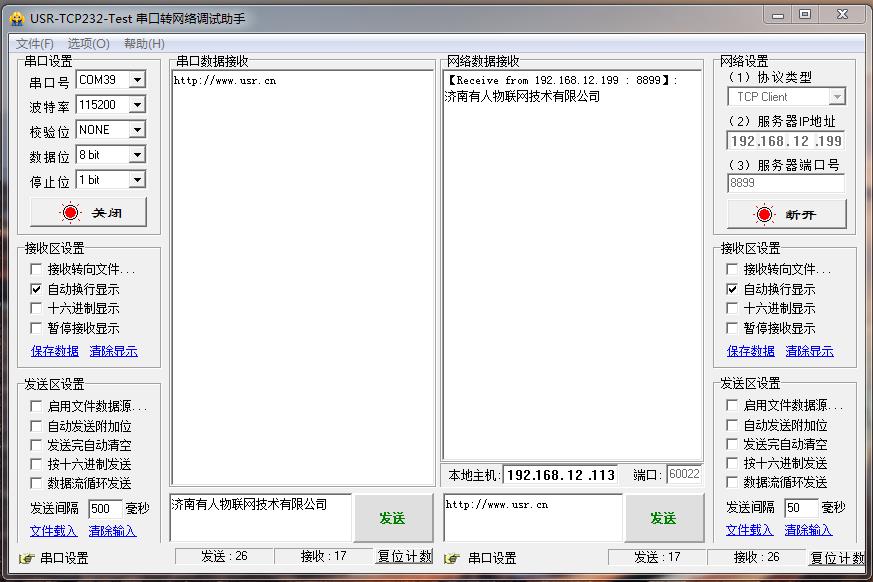Expand the 串口号 COM39 dropdown

[137, 80]
